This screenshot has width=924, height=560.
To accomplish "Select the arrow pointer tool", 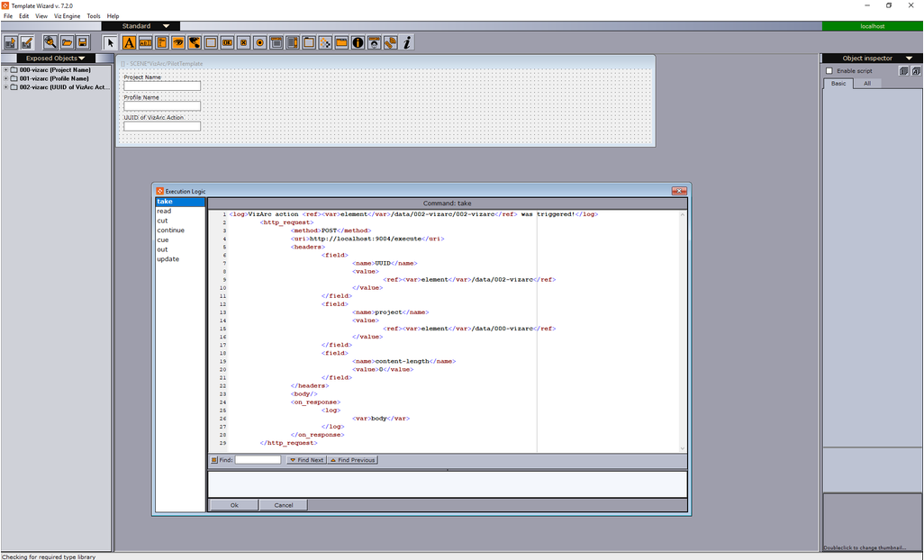I will coord(111,42).
